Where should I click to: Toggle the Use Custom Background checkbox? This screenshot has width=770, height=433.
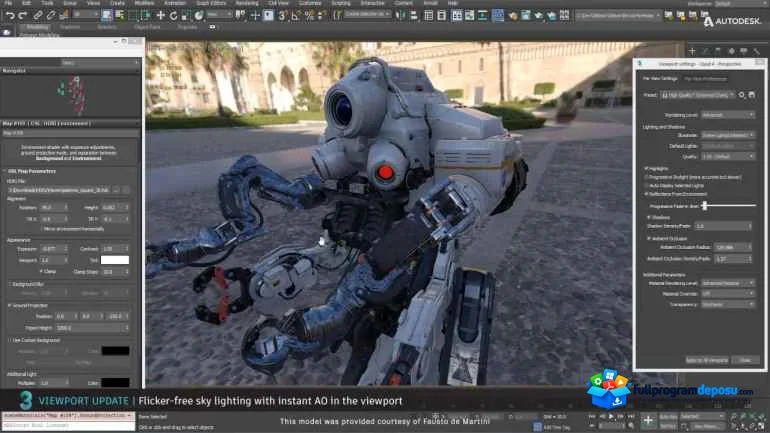click(9, 340)
